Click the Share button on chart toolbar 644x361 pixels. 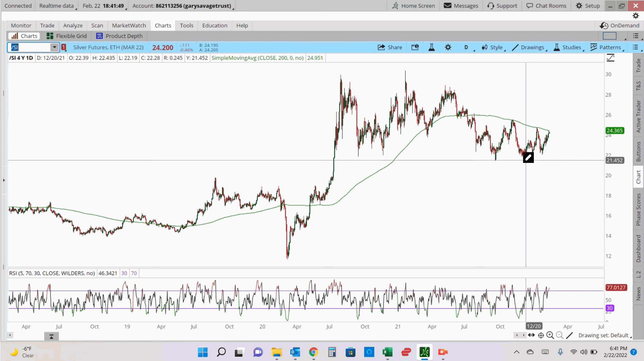coord(390,47)
